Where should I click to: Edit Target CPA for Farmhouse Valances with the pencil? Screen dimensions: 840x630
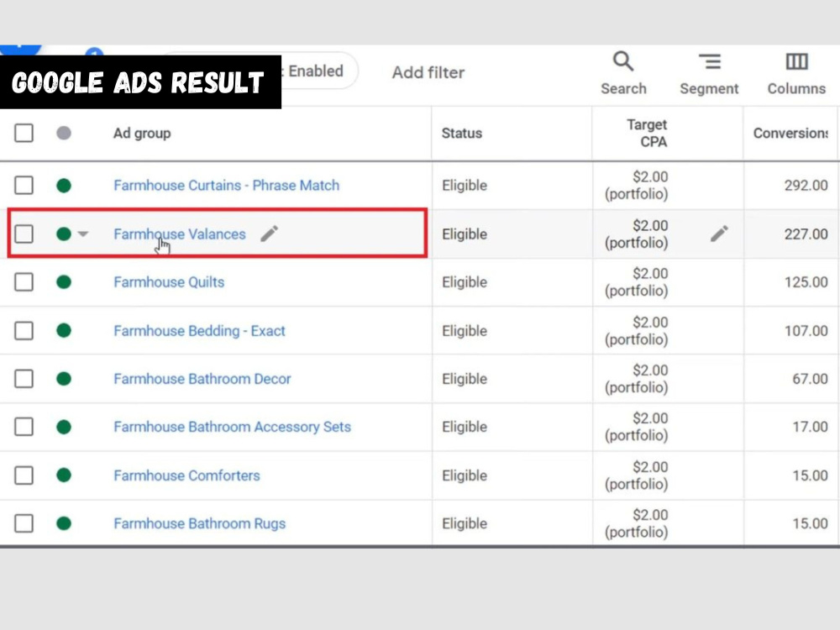[719, 234]
